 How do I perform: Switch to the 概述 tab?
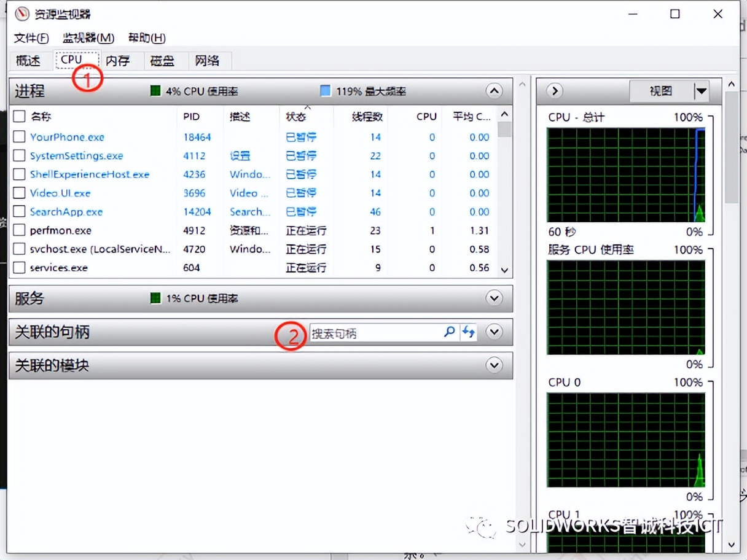[x=28, y=61]
